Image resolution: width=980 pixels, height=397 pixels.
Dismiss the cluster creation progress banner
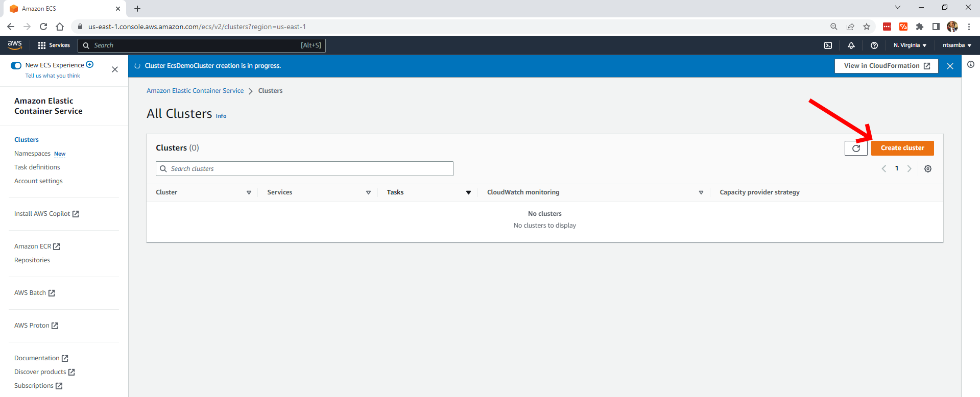tap(950, 66)
